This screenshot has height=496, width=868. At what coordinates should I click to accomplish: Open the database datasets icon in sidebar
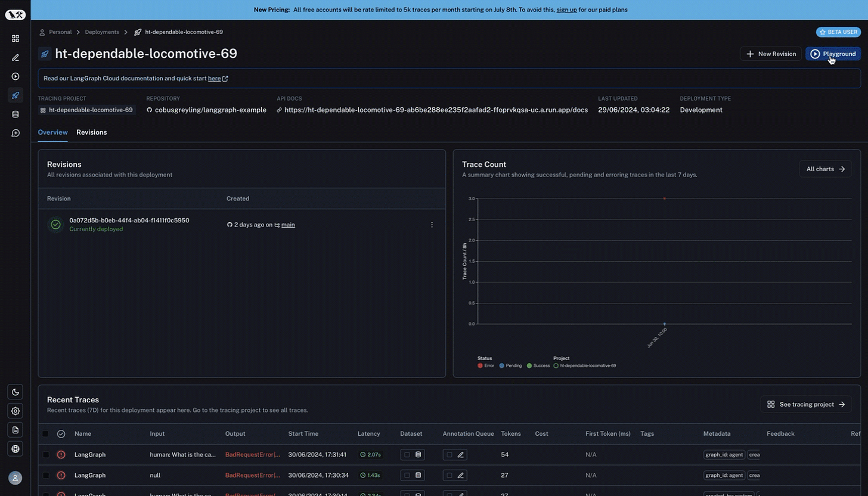15,114
